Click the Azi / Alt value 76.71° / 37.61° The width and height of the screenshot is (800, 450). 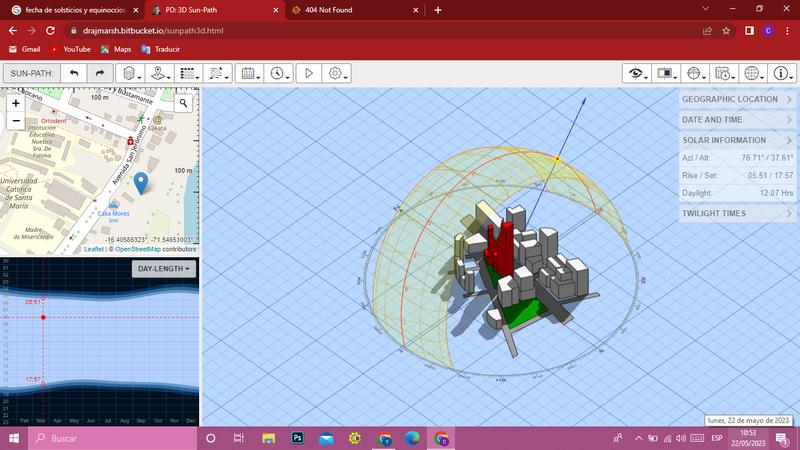767,158
